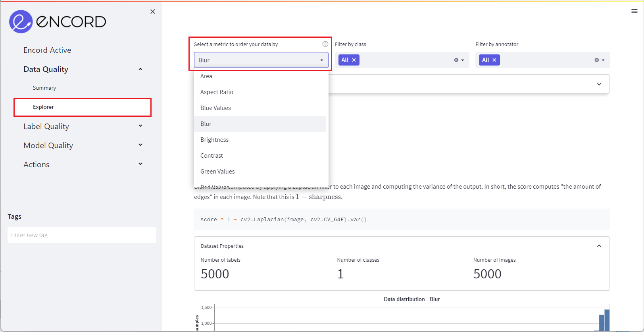Collapse the Dataset Properties panel
The width and height of the screenshot is (644, 332).
[x=599, y=246]
